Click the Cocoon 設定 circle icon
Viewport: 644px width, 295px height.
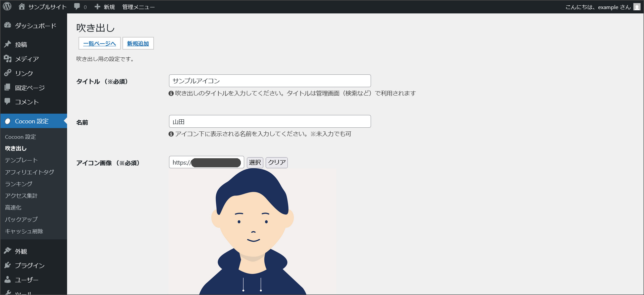[8, 121]
